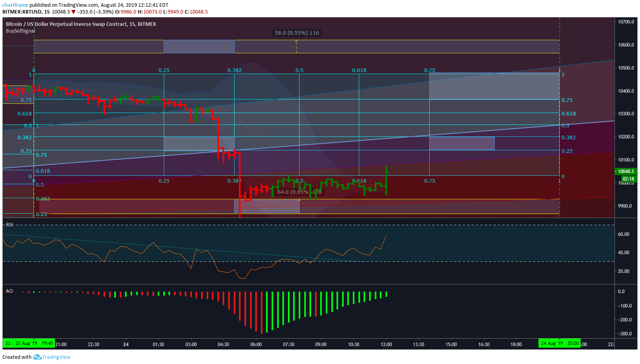Screen dimensions: 640x364
Task: Click the Bitcoin / US Dollar Perpetual chart title
Action: (81, 24)
